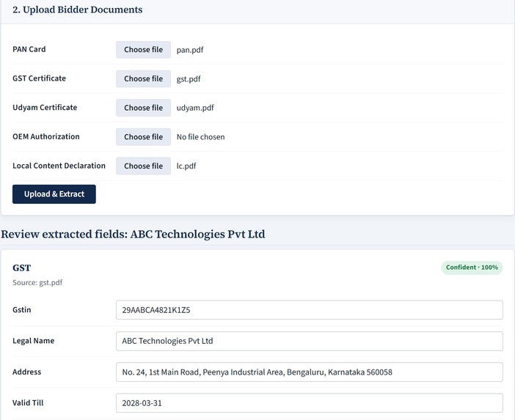
Task: Click the pan.pdf file name
Action: [x=190, y=50]
